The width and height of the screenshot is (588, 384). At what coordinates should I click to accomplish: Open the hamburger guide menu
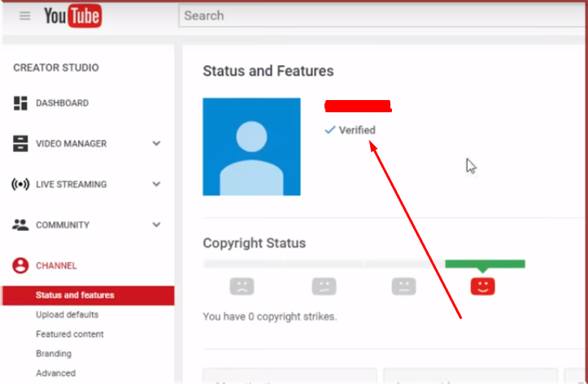pyautogui.click(x=24, y=16)
